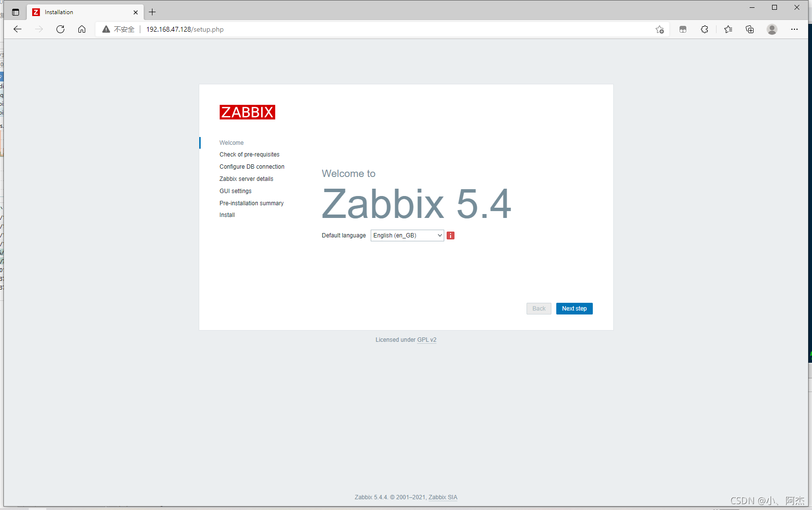The width and height of the screenshot is (812, 510).
Task: Click the disabled Back button
Action: (539, 309)
